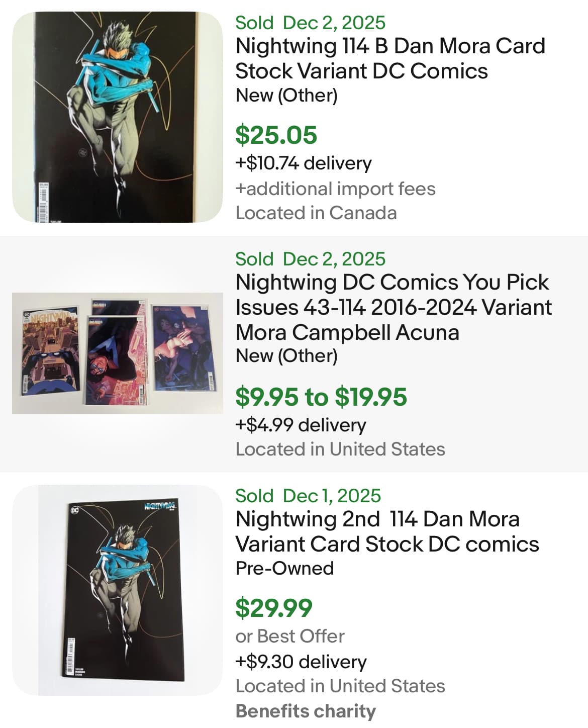Open the Nightwing 2nd 114 comic thumbnail

(x=117, y=590)
